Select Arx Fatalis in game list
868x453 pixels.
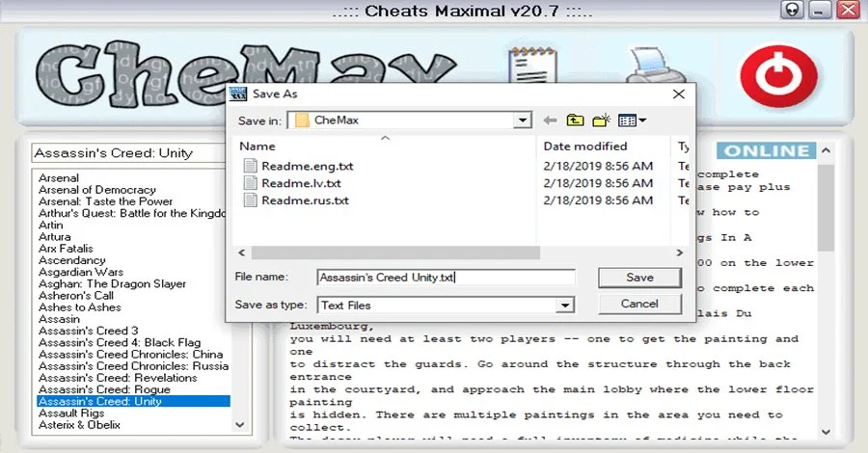tap(66, 249)
